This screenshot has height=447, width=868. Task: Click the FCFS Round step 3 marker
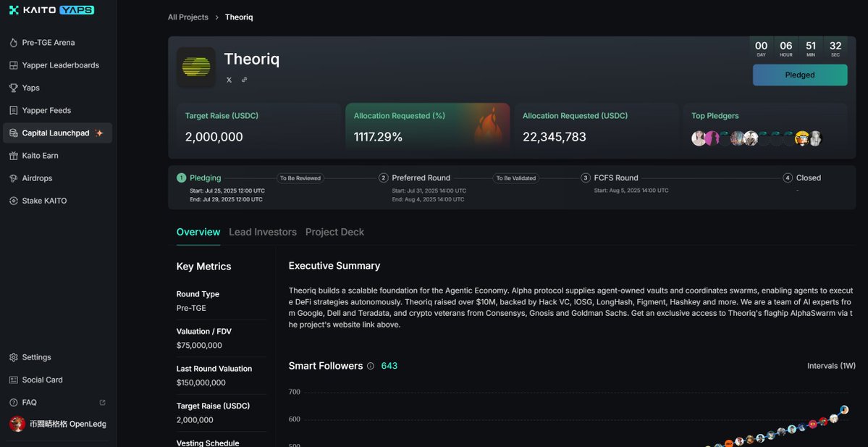(585, 177)
